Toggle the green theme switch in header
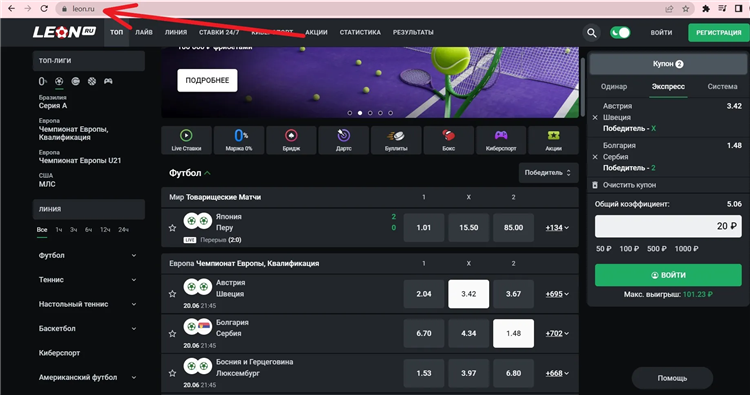750x395 pixels. 620,33
